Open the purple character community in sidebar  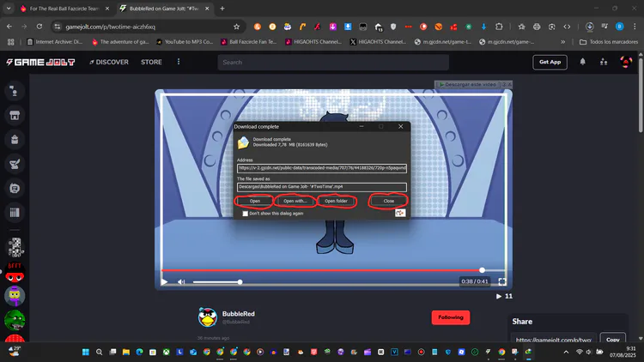[x=15, y=296]
